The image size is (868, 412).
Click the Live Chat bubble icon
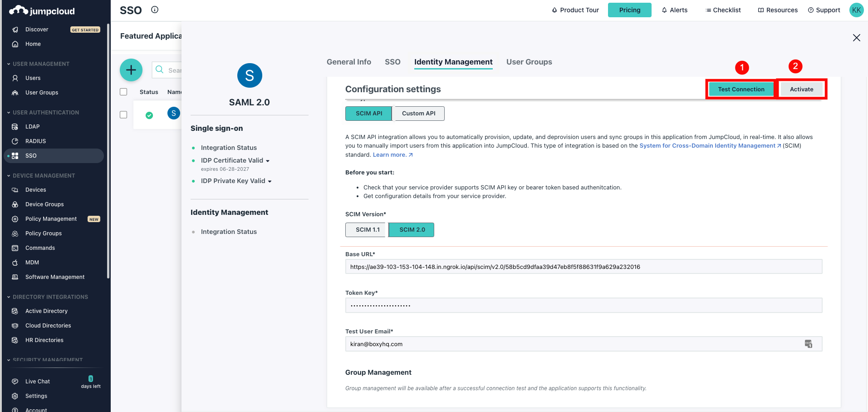click(15, 382)
